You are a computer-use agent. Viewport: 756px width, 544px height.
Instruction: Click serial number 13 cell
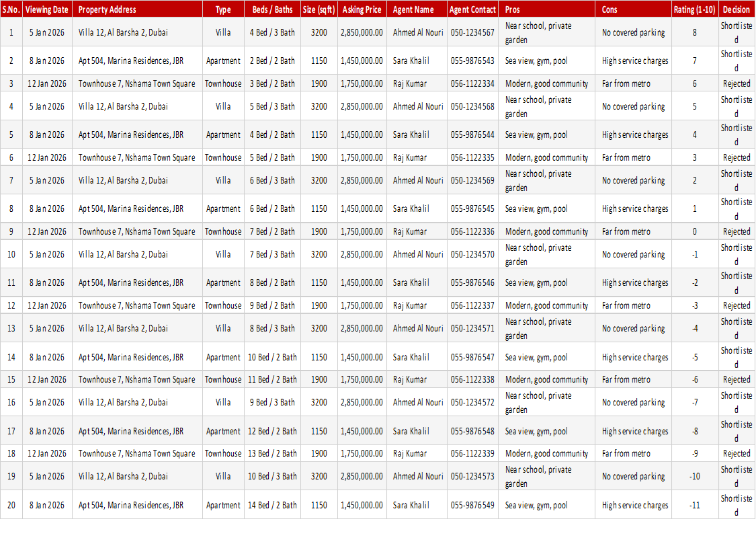[x=11, y=328]
